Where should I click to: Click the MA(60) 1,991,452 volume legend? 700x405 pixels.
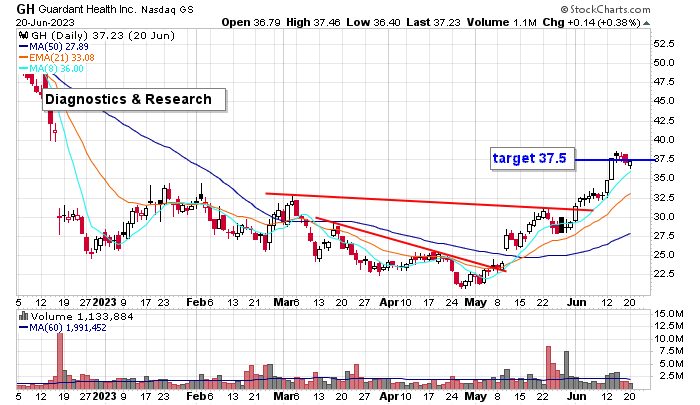62,328
